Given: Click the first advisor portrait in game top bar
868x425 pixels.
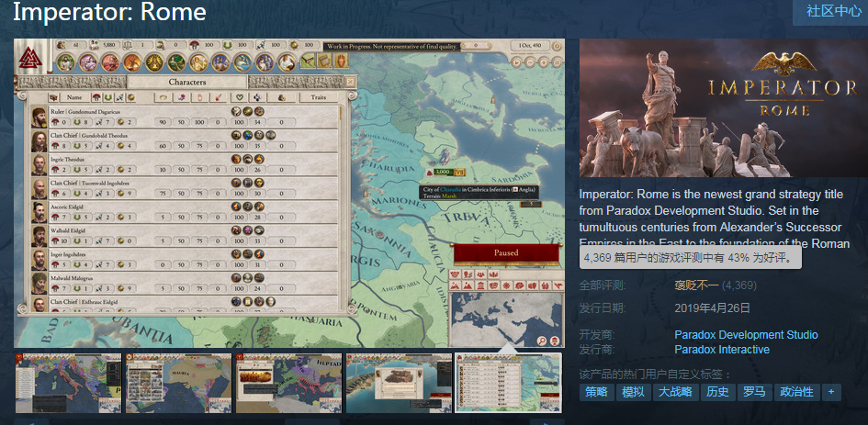Looking at the screenshot, I should click(66, 62).
